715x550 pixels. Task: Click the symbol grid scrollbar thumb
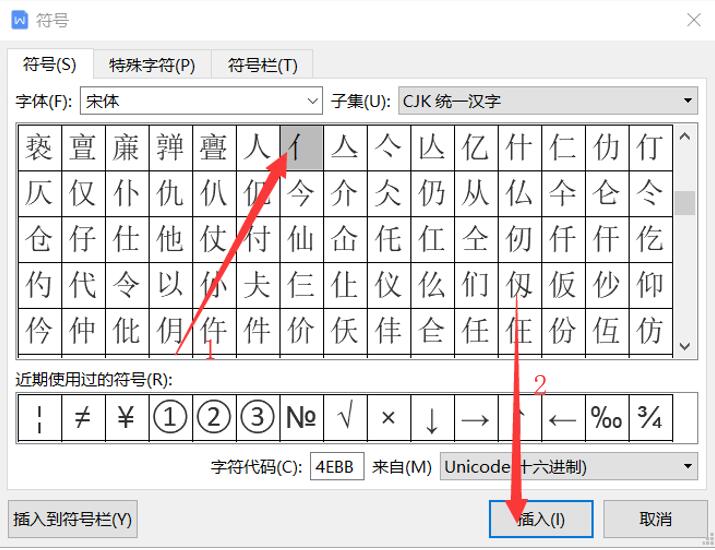tap(684, 202)
